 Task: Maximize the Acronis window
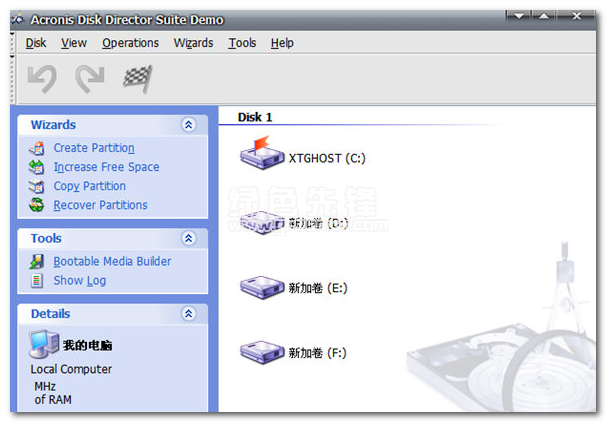click(544, 16)
